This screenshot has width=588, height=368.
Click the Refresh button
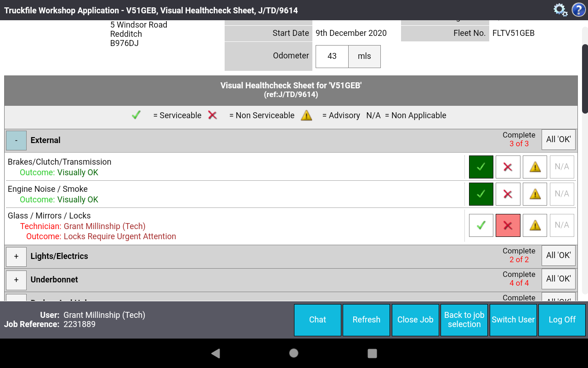[x=367, y=320]
